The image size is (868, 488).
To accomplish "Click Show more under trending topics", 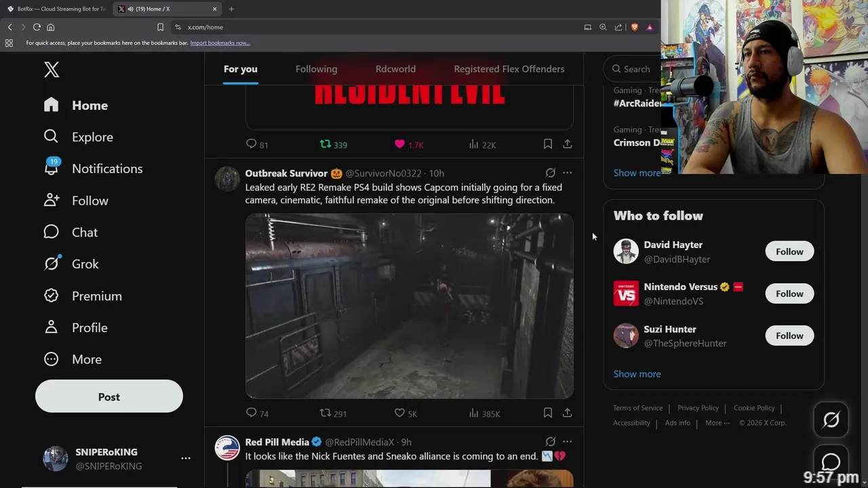I will 637,173.
